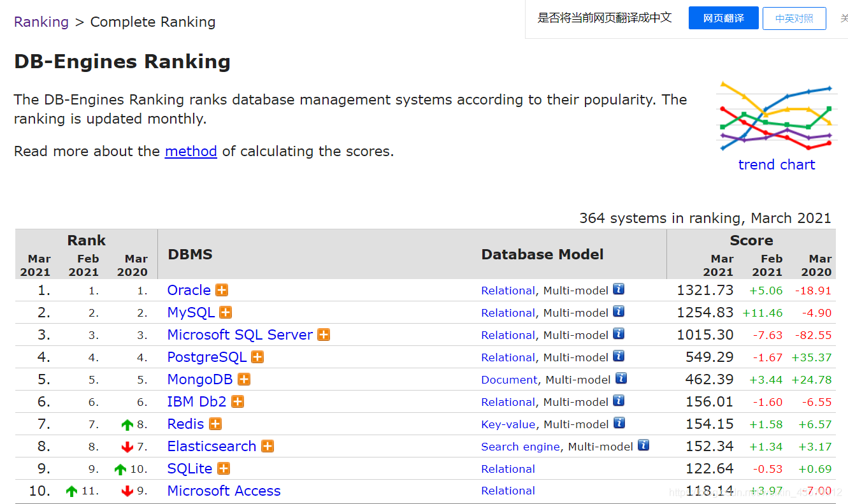
Task: Click the info icon in Redis's row
Action: tap(619, 423)
